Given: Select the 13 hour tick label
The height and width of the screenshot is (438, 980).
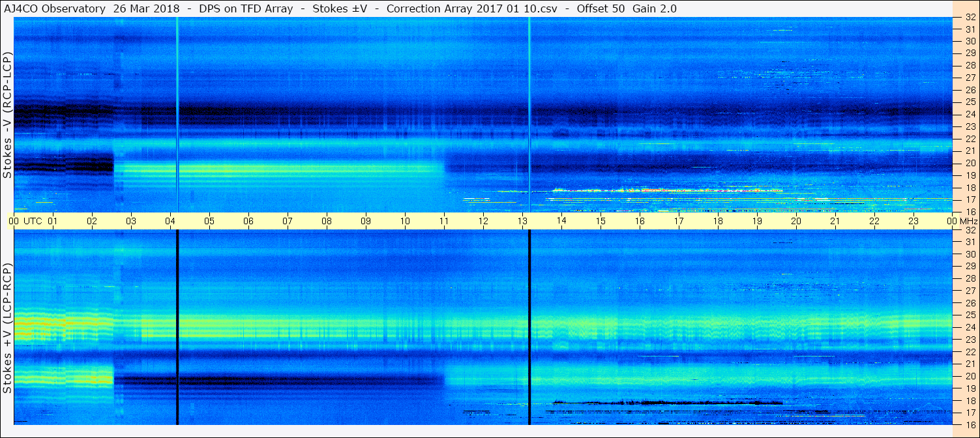Looking at the screenshot, I should coord(522,221).
